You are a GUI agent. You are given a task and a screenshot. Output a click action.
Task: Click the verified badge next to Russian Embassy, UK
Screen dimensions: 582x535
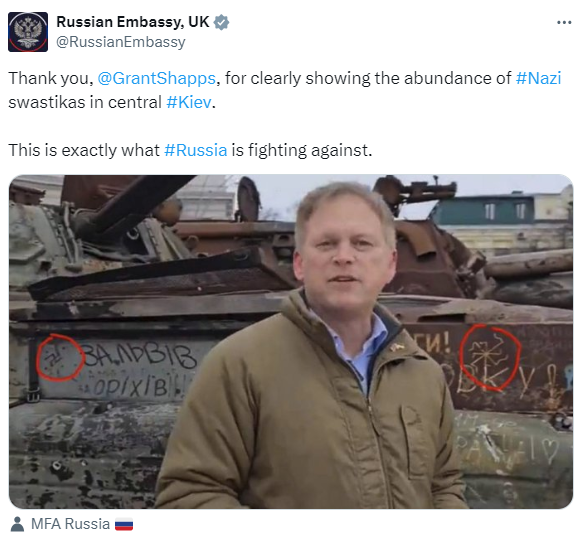tap(222, 22)
